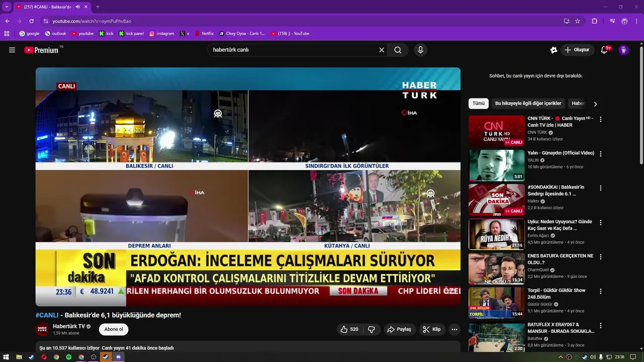Click the magnifier search button
Viewport: 644px width, 362px height.
coord(397,50)
